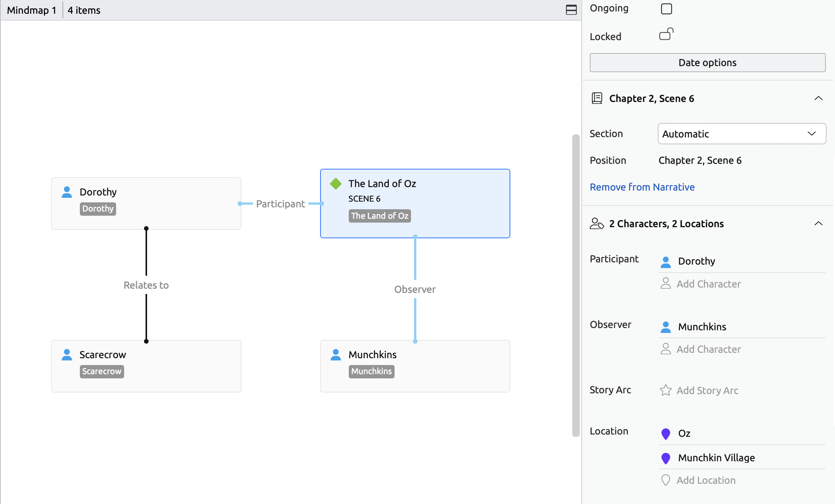Click the Participant connection label

[280, 204]
